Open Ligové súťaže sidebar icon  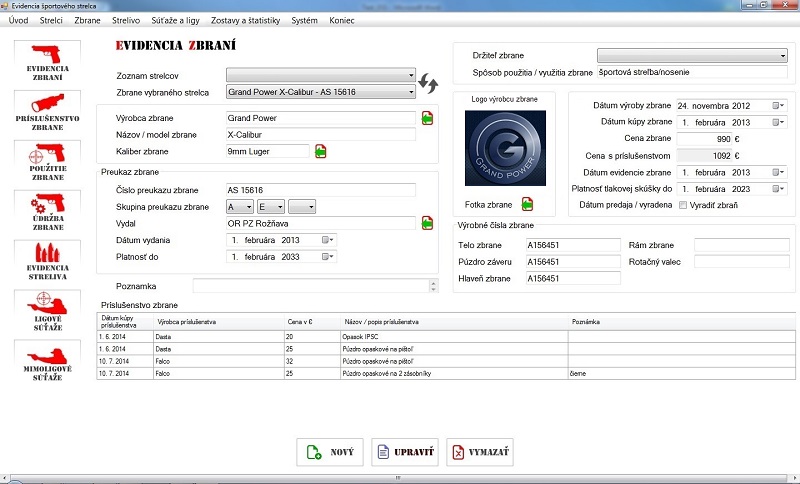(x=47, y=312)
